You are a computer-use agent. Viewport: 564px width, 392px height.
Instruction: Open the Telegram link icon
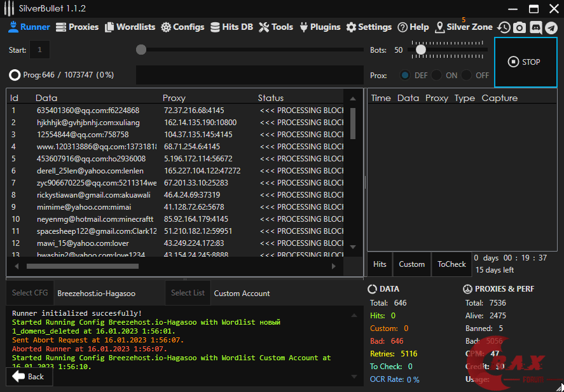pos(551,27)
